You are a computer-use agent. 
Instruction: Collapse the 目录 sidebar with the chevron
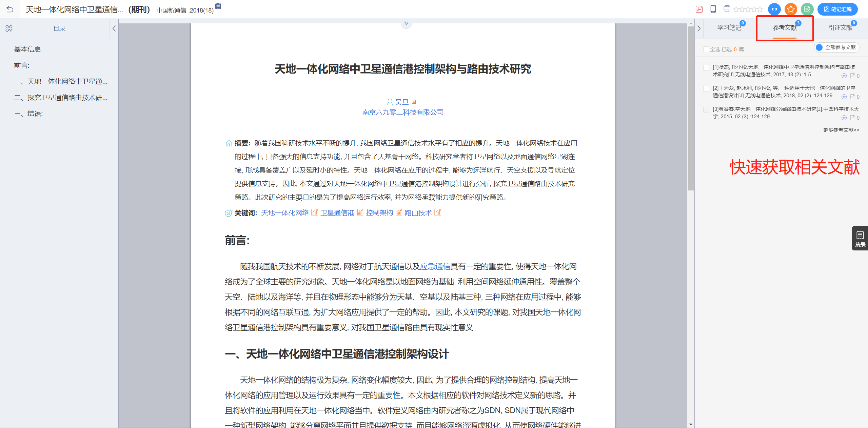click(114, 28)
